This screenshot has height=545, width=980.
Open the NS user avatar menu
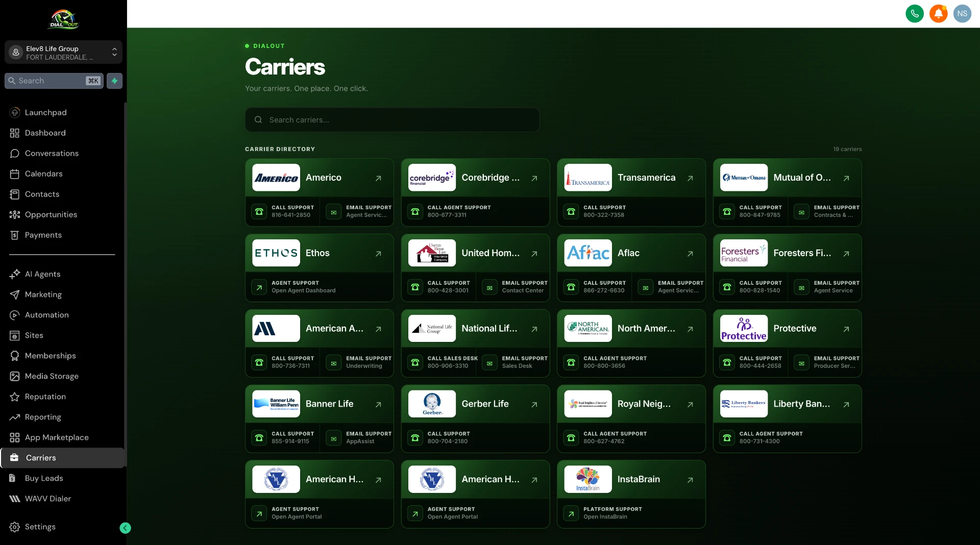click(x=962, y=14)
